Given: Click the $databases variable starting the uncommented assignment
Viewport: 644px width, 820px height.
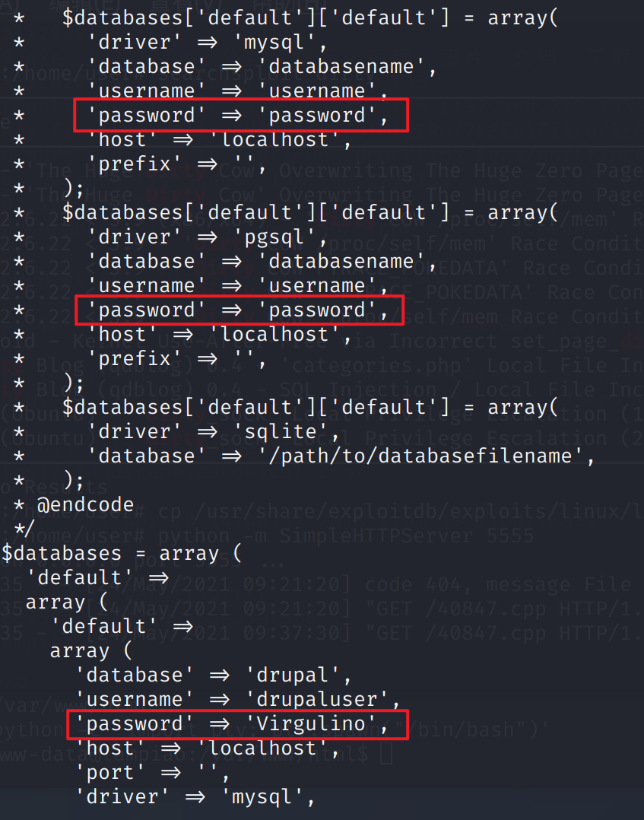Looking at the screenshot, I should tap(61, 553).
